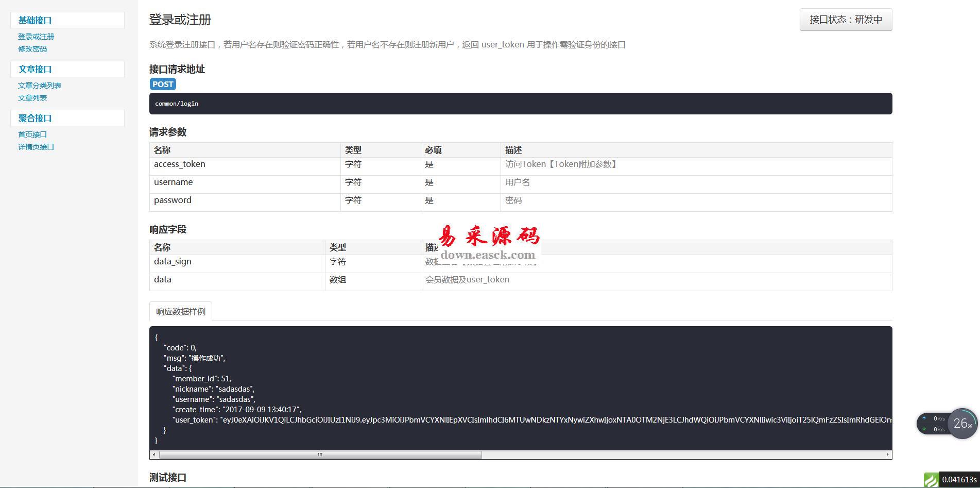980x488 pixels.
Task: Click the data response field name cell
Action: 237,282
